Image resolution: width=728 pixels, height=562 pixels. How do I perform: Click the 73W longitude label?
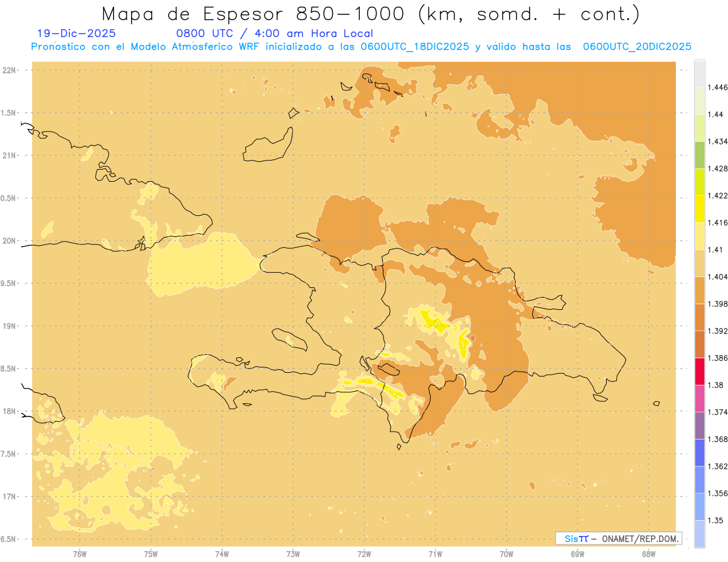pos(293,554)
